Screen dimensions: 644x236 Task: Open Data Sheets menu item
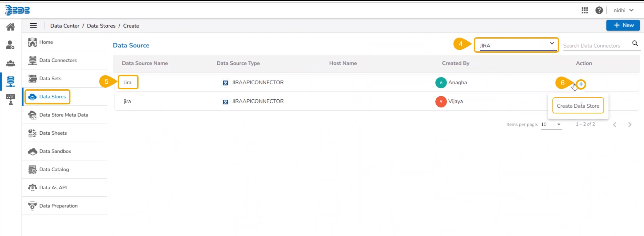point(64,133)
